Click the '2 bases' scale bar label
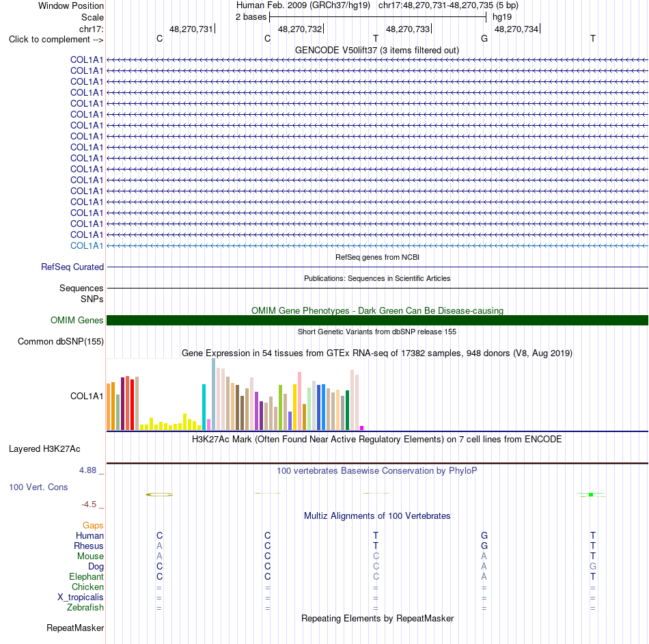649x644 pixels. 251,17
